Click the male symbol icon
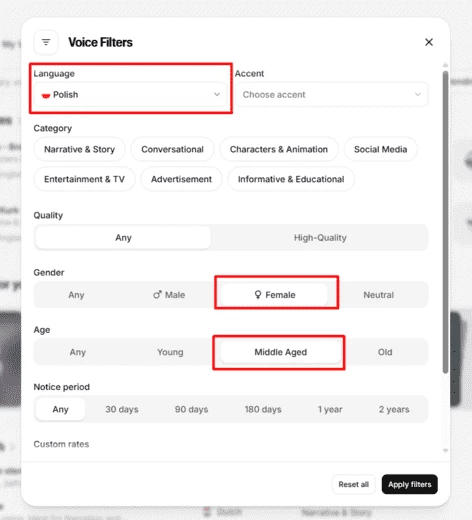 (x=157, y=295)
